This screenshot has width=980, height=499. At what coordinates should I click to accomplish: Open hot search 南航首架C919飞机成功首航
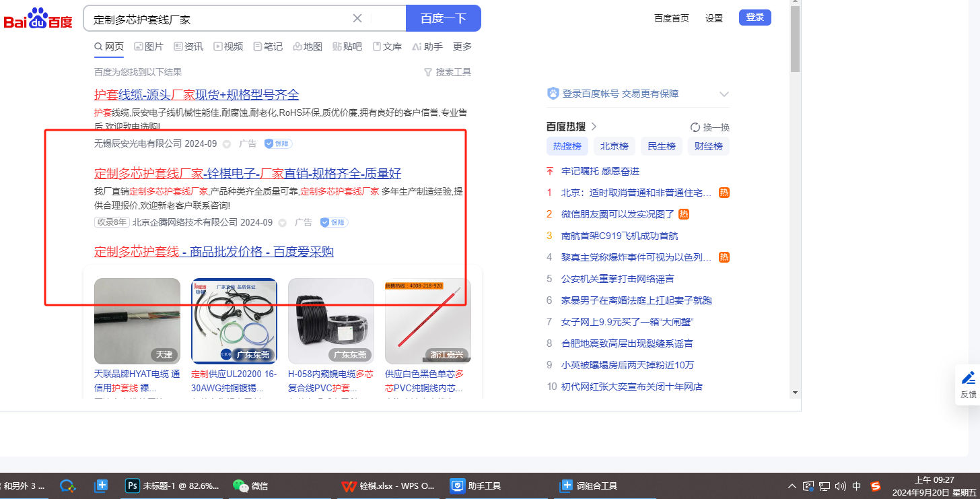620,236
